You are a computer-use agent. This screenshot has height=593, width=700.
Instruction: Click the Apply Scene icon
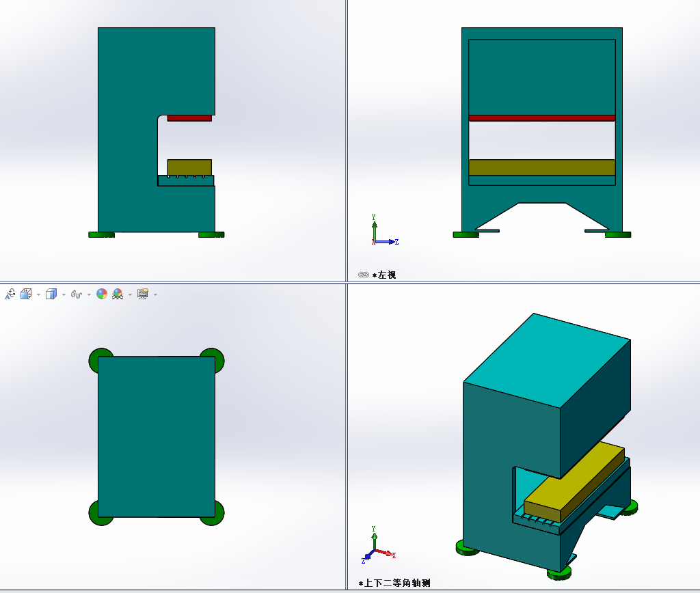(118, 294)
